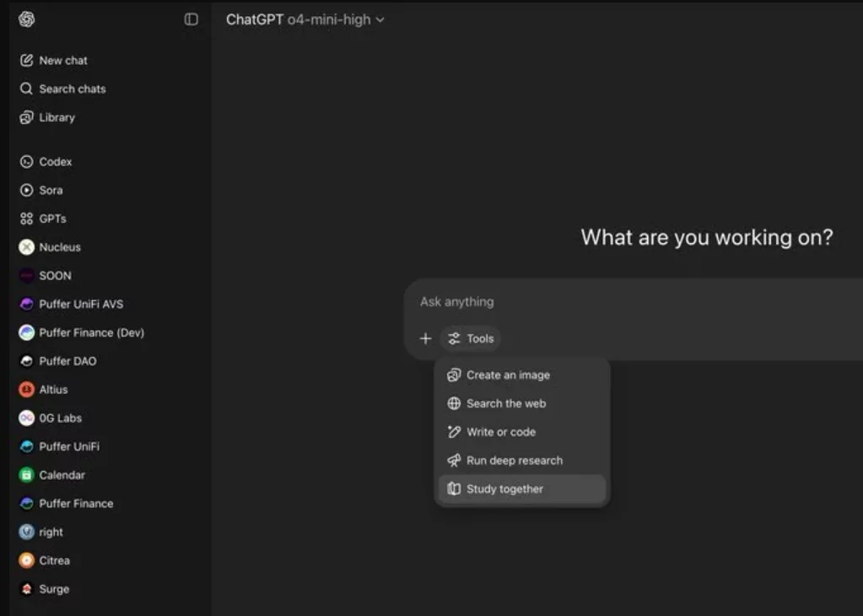This screenshot has height=616, width=863.
Task: Select 'Search the web' menu text
Action: (x=506, y=403)
